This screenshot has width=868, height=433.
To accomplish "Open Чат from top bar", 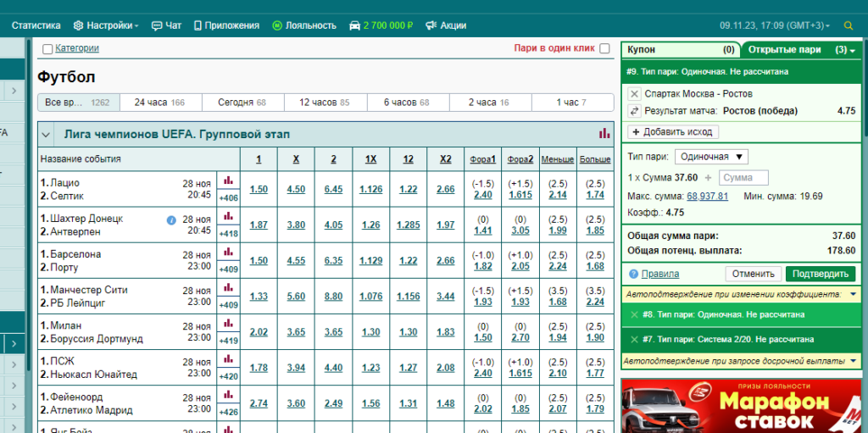I will 167,25.
